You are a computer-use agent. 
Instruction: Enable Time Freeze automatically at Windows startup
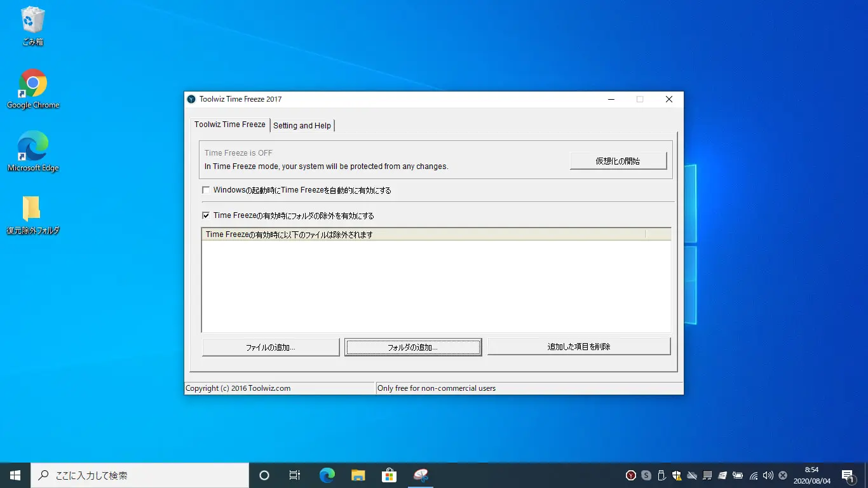(x=206, y=190)
